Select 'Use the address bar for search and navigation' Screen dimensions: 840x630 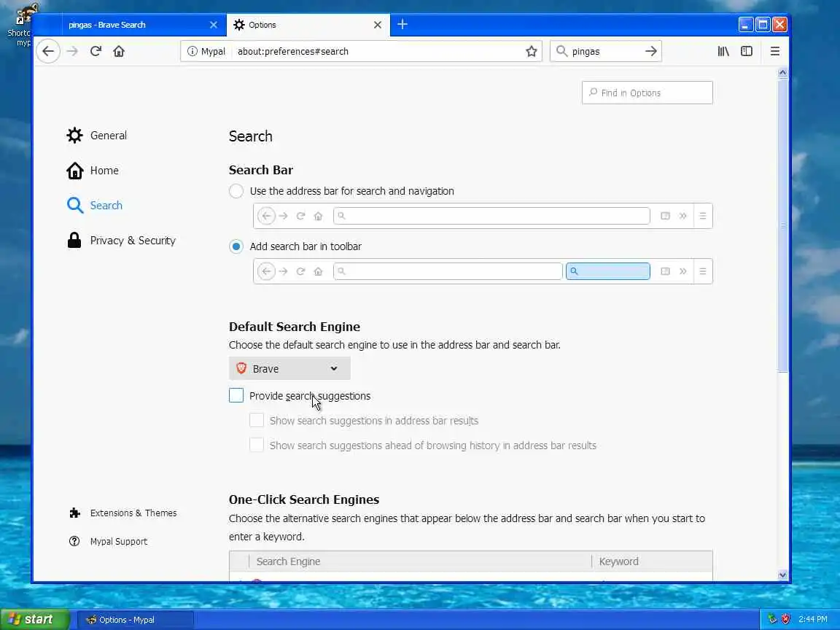click(x=236, y=191)
